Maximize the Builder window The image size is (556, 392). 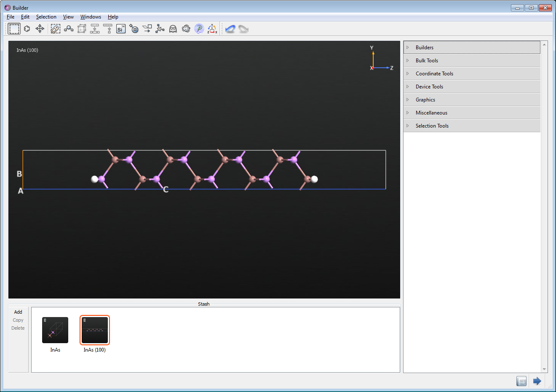click(531, 8)
